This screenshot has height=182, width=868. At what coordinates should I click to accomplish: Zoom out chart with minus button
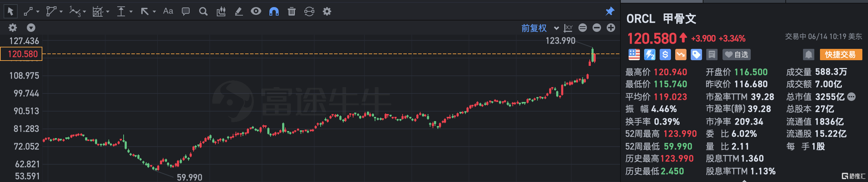point(597,28)
